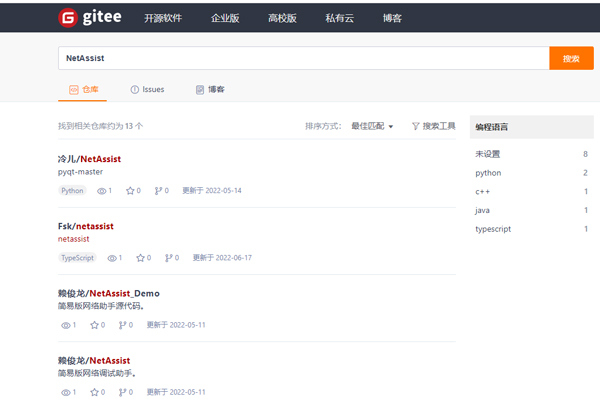Open the 最佳匹配 sort dropdown
The width and height of the screenshot is (600, 399).
[x=372, y=126]
